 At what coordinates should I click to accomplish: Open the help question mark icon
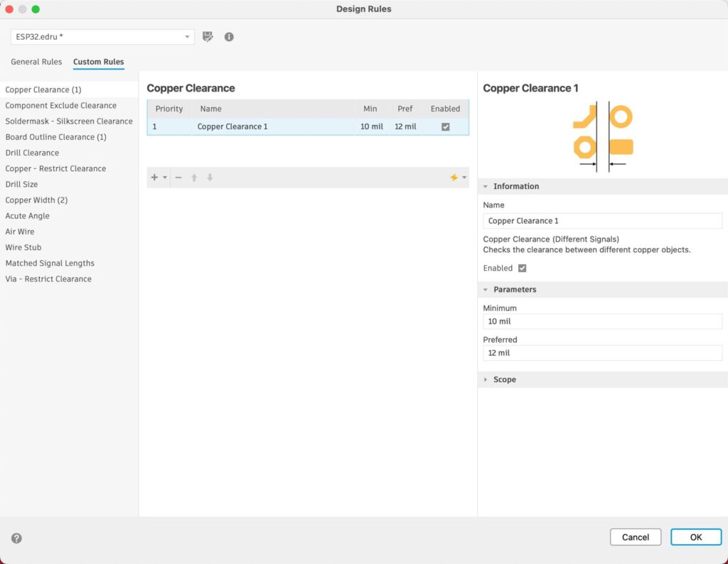coord(16,538)
